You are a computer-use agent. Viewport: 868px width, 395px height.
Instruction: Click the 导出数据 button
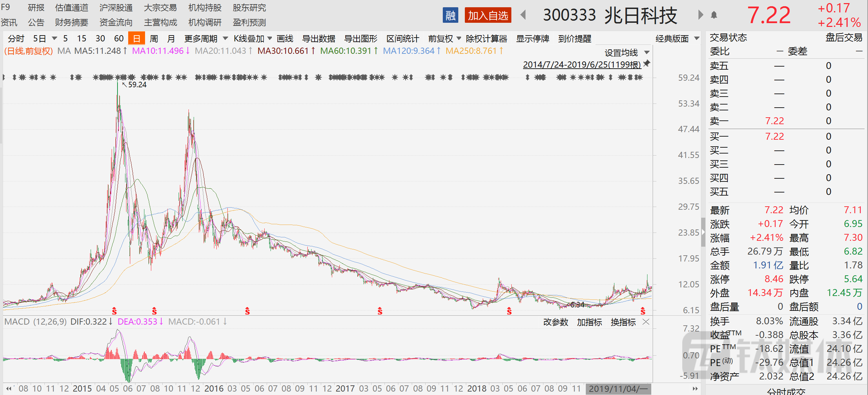click(x=319, y=38)
